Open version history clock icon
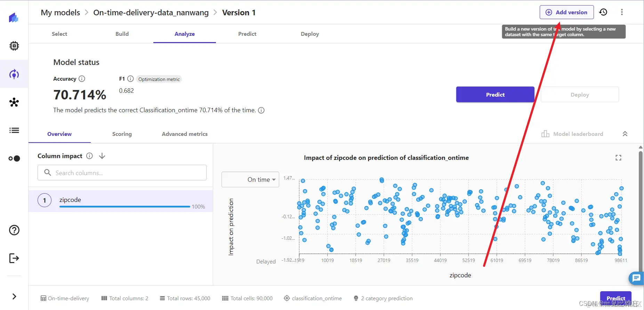644x310 pixels. [603, 12]
